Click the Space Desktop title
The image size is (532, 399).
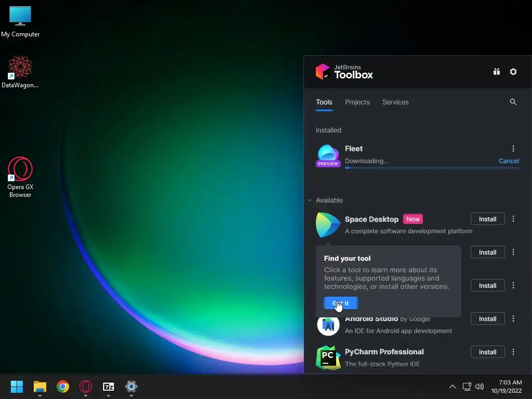[371, 219]
